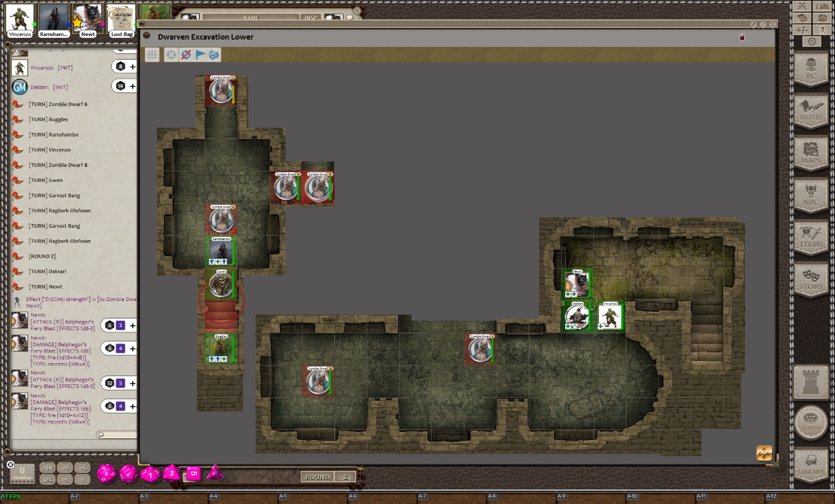Open the Tokens sidebar button
The image size is (835, 504).
pyautogui.click(x=811, y=423)
